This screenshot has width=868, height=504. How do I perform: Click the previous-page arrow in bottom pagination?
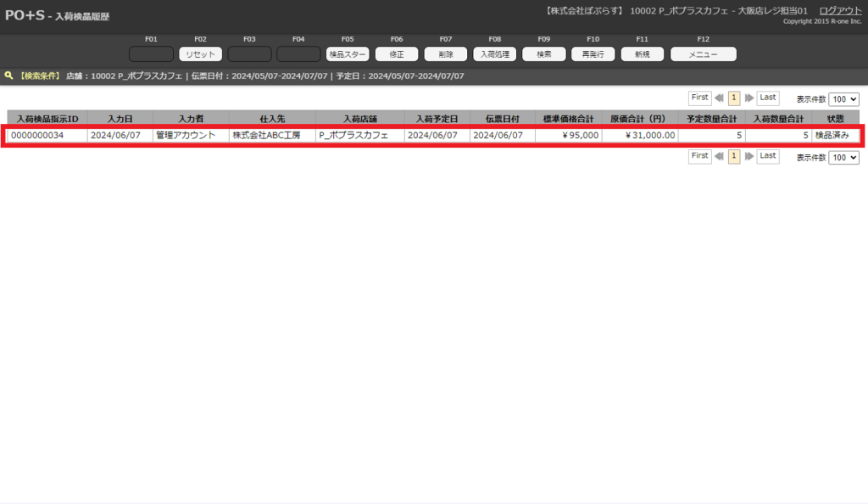[x=719, y=157]
